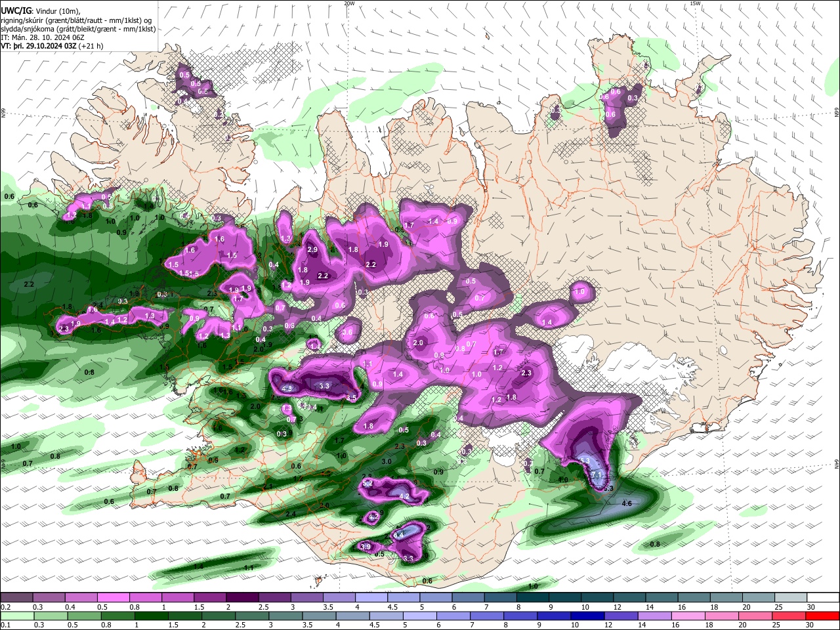Image resolution: width=840 pixels, height=630 pixels.
Task: Click the '5.2' snowfall value in the south
Action: coord(367,484)
